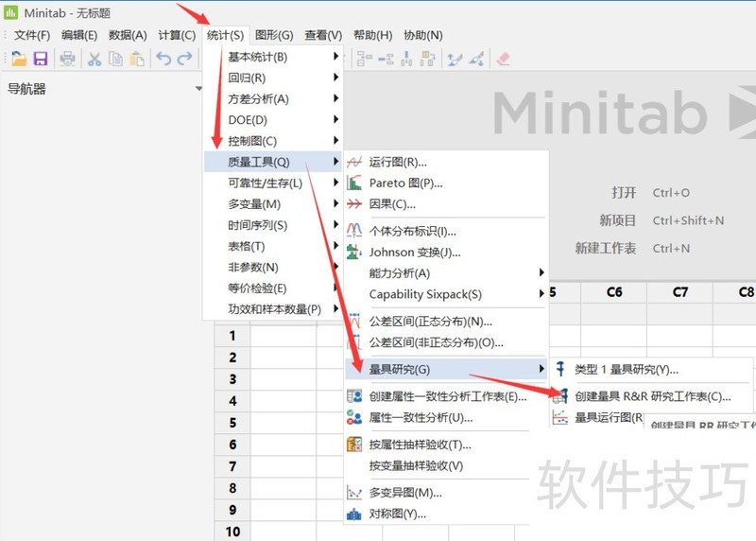The width and height of the screenshot is (756, 541).
Task: Click the Cut scissors toolbar icon
Action: (x=94, y=59)
